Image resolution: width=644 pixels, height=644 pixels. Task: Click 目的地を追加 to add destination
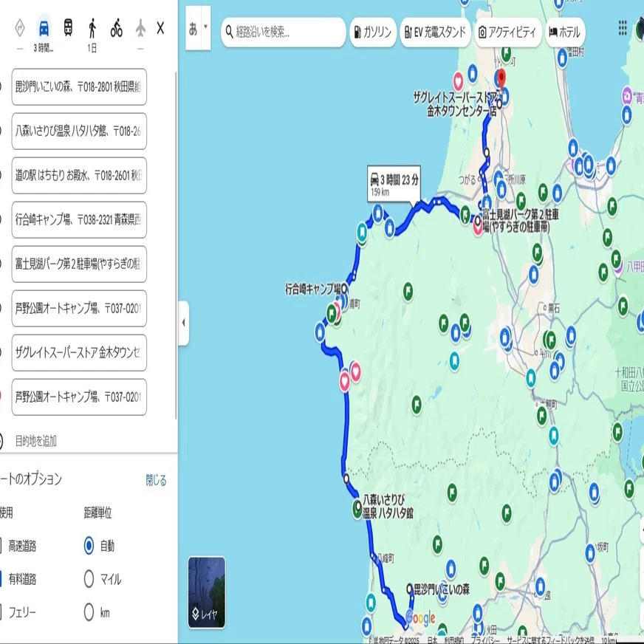point(35,441)
